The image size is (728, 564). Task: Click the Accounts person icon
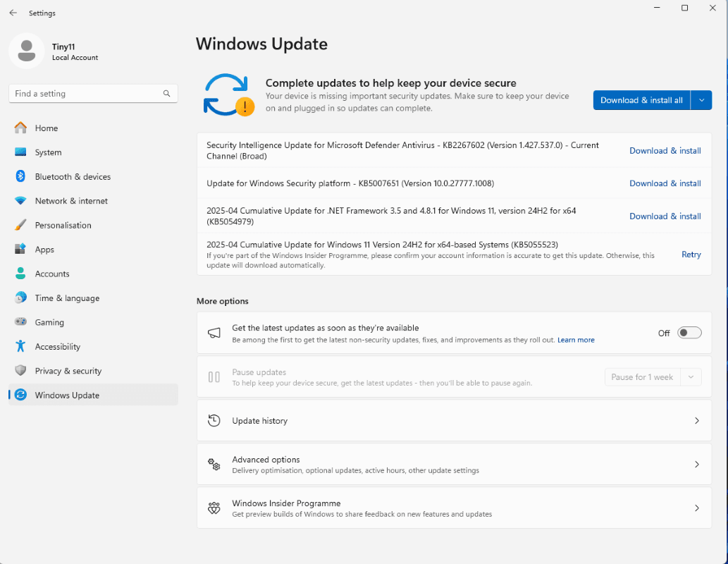pos(20,273)
